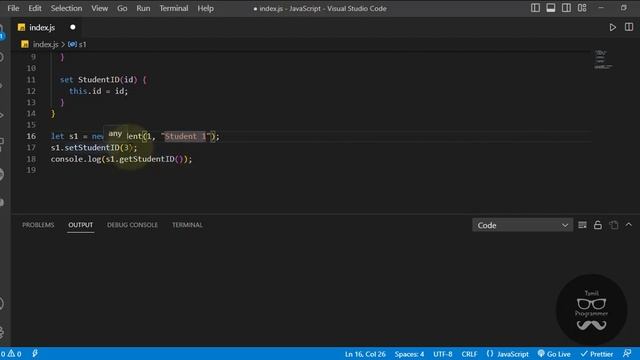Open the Go menu
This screenshot has height=360, width=640.
coord(122,8)
